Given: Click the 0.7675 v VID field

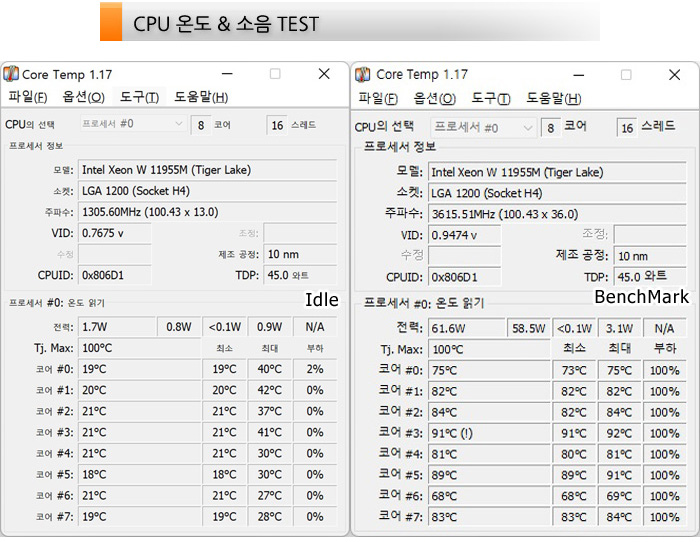Looking at the screenshot, I should pos(114,233).
